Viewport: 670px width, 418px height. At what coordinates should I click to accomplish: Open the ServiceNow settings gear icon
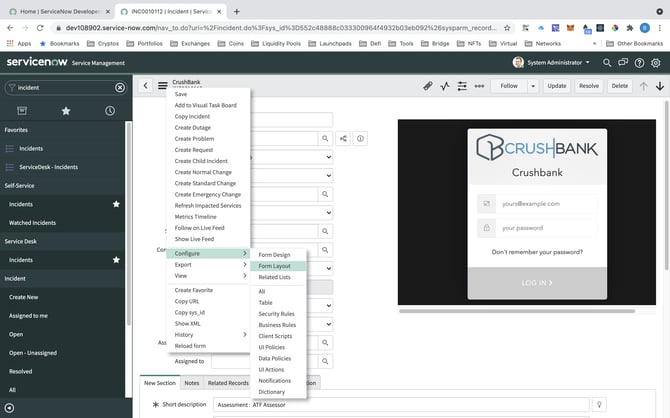click(x=657, y=62)
